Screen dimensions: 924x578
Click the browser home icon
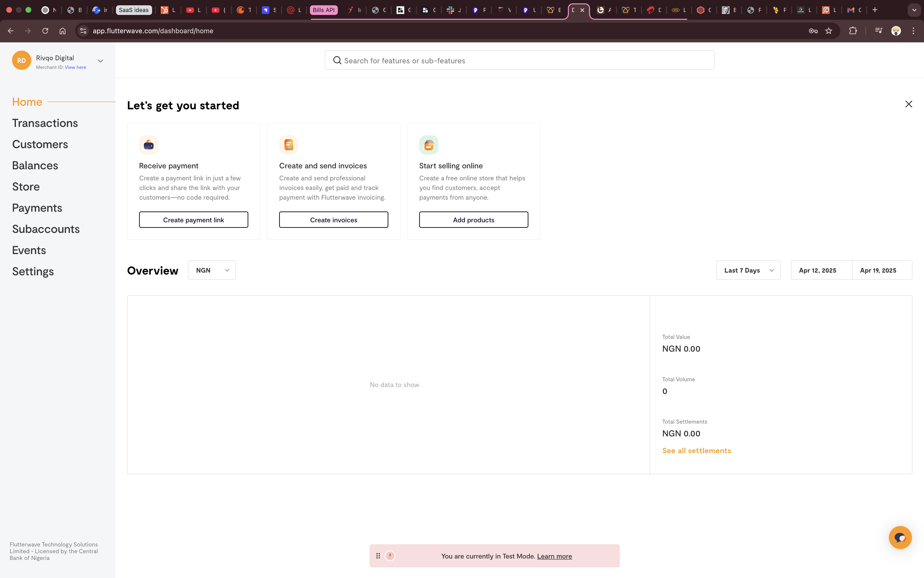tap(63, 31)
